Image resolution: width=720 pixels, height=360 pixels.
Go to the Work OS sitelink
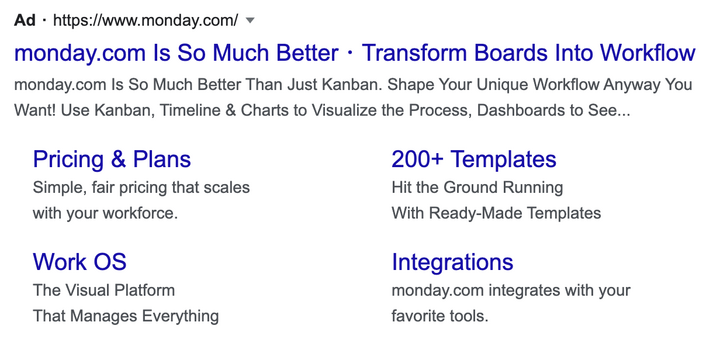point(79,262)
